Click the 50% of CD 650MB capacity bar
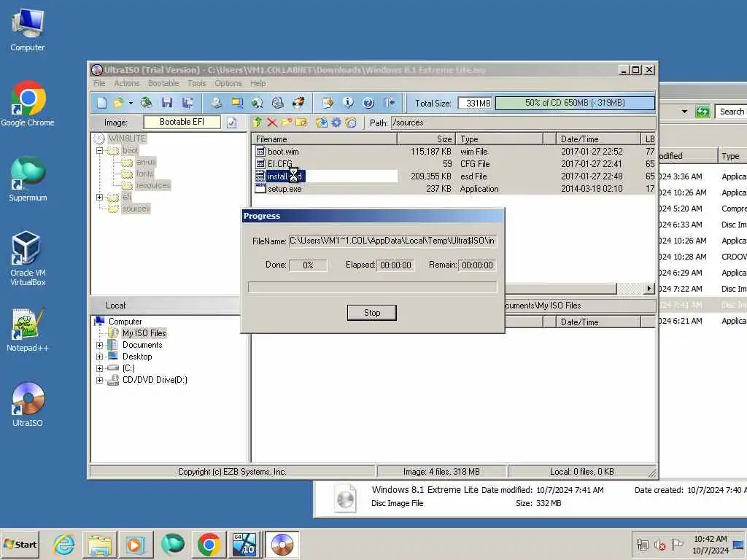 pos(575,103)
